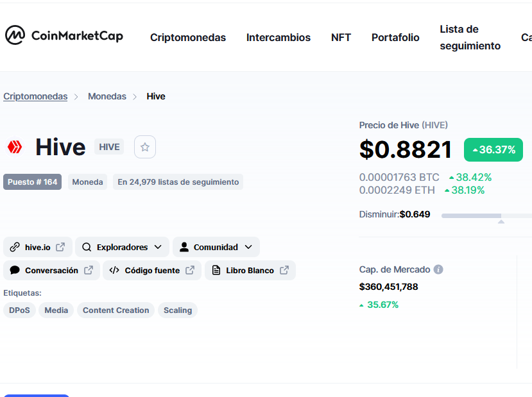Click the external link icon next to hive.io
The width and height of the screenshot is (532, 397).
(x=60, y=247)
